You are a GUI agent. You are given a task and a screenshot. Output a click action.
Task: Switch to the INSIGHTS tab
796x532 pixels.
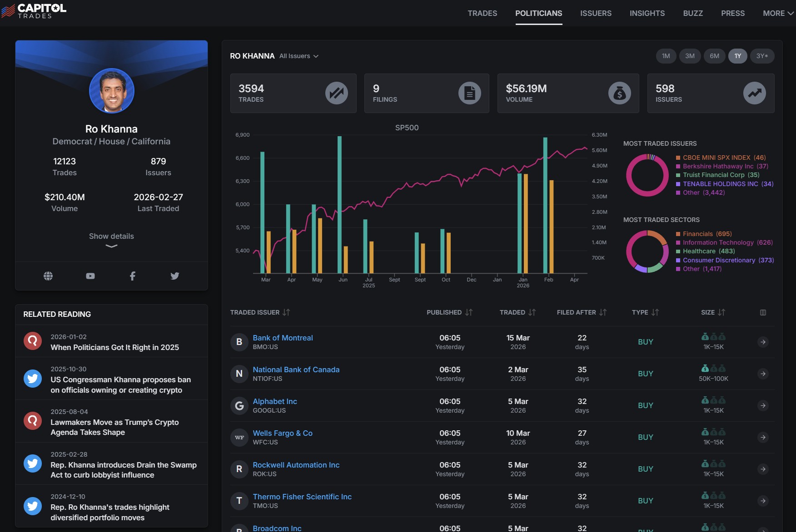click(647, 13)
